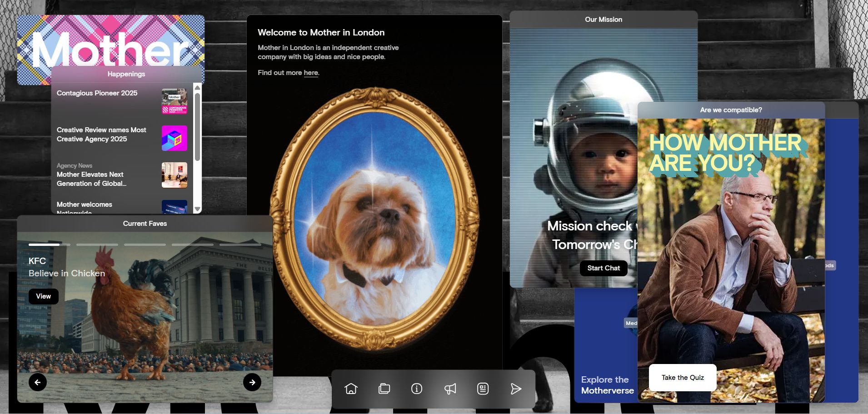Follow the 'here' link in welcome text
Screen dimensions: 868x414
[x=311, y=73]
